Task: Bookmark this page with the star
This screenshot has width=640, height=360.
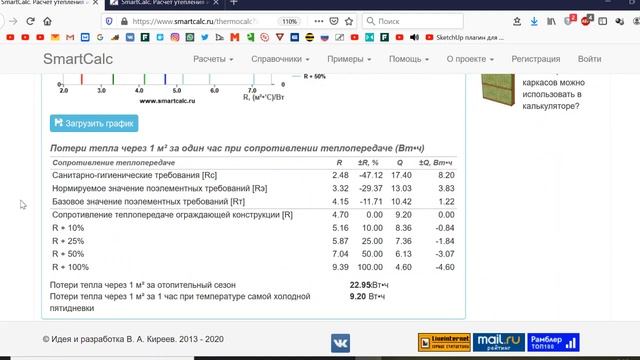Action: pos(349,21)
